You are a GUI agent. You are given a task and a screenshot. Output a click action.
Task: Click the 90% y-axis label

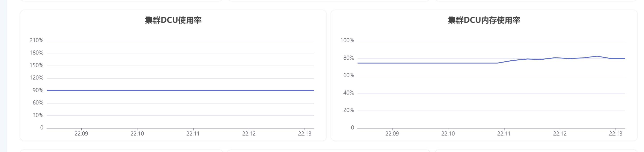click(x=38, y=90)
